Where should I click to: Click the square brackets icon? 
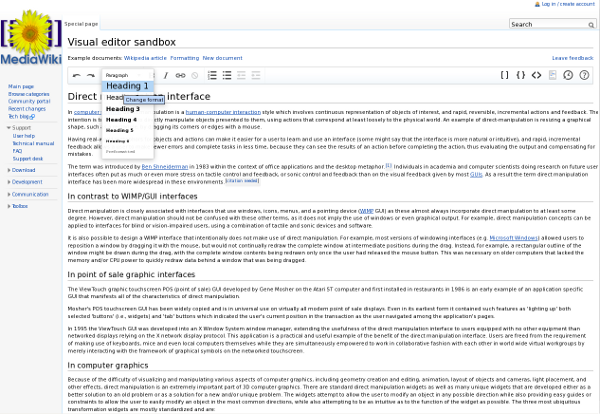click(505, 75)
